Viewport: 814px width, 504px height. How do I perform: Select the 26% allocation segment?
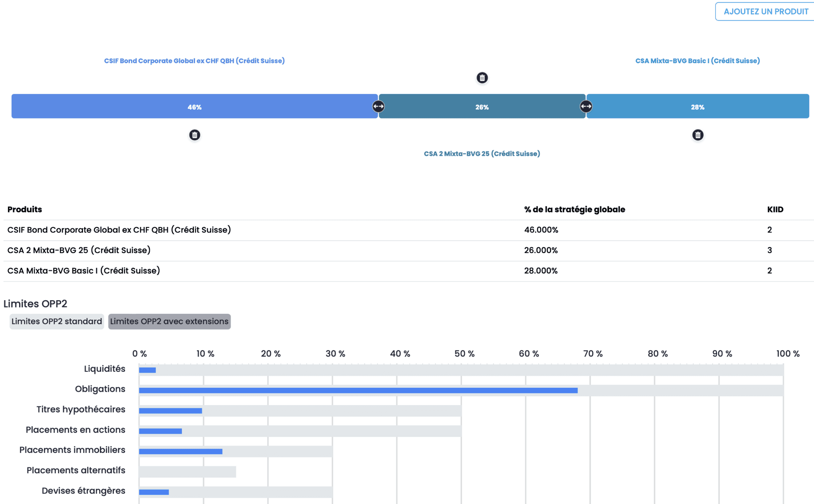[x=482, y=107]
